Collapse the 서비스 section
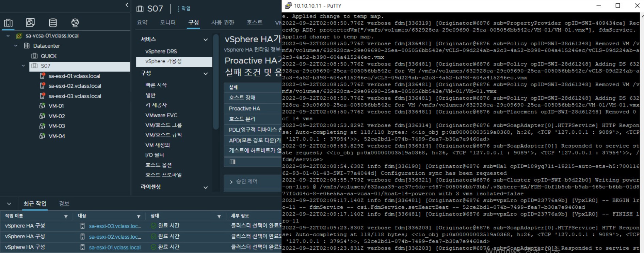This screenshot has height=253, width=644. coord(206,40)
